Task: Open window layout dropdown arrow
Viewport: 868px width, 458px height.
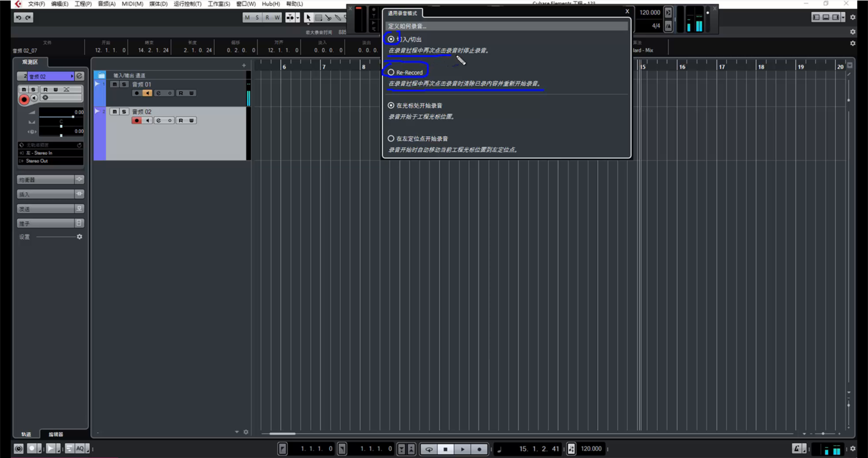Action: coord(843,18)
